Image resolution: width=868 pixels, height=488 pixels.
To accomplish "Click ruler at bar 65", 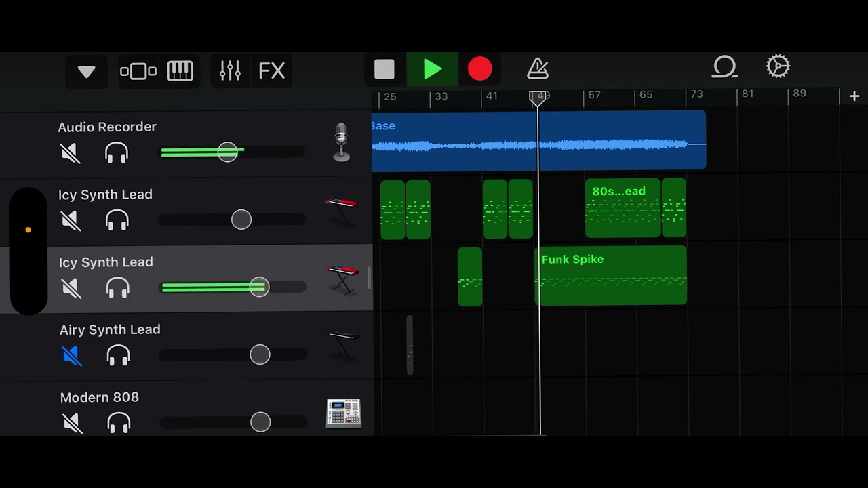I will pos(646,95).
